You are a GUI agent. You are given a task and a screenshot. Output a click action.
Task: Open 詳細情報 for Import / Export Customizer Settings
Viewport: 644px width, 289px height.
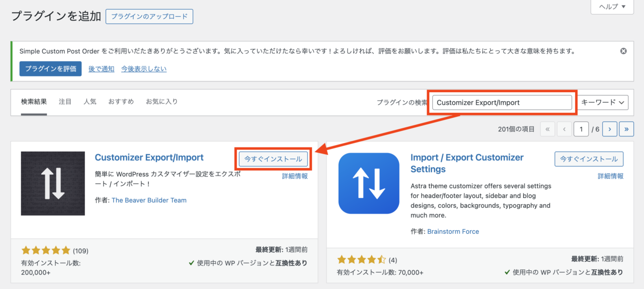coord(611,176)
